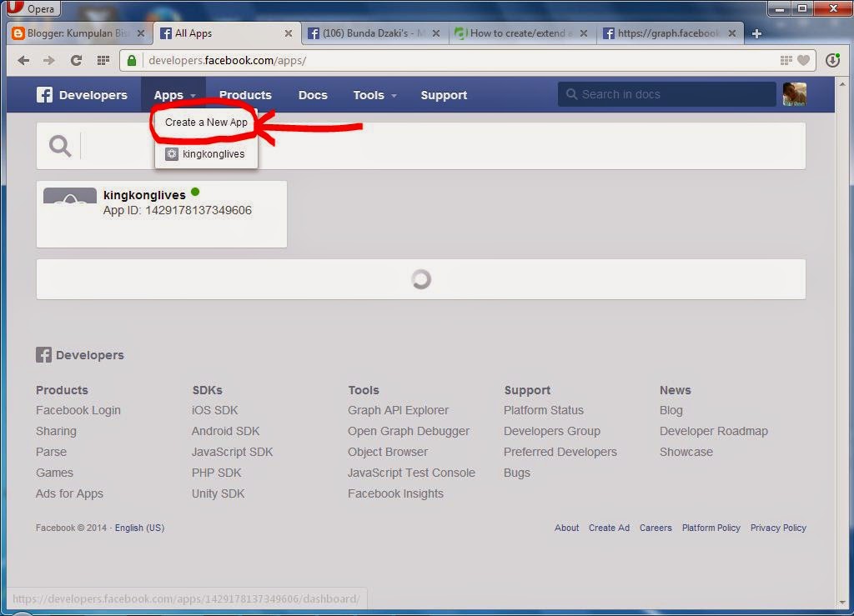Change language via English (US) link
This screenshot has width=854, height=616.
tap(139, 528)
